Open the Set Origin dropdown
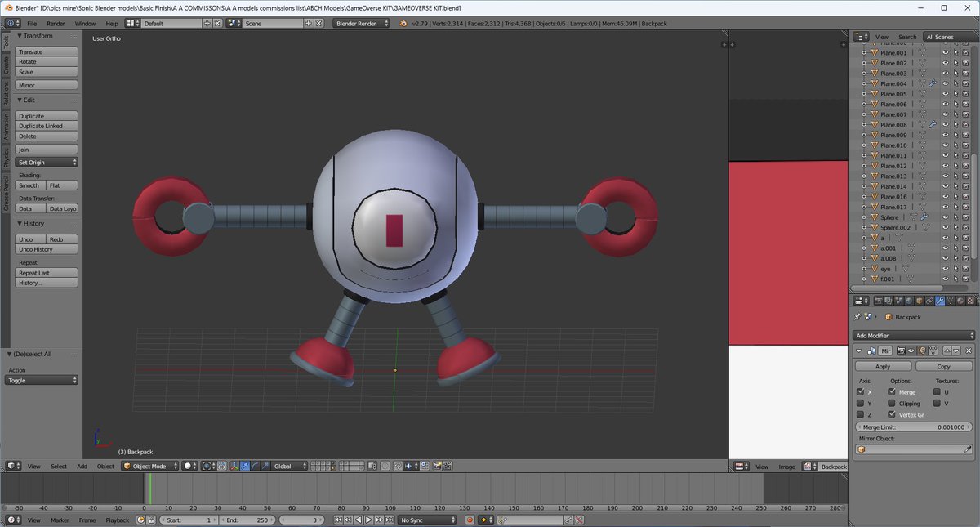 [x=47, y=163]
